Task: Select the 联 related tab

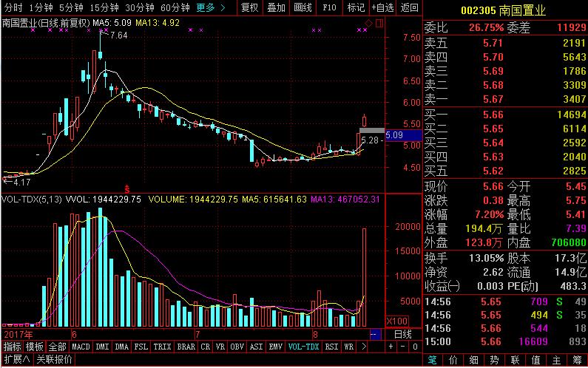Action: [515, 360]
